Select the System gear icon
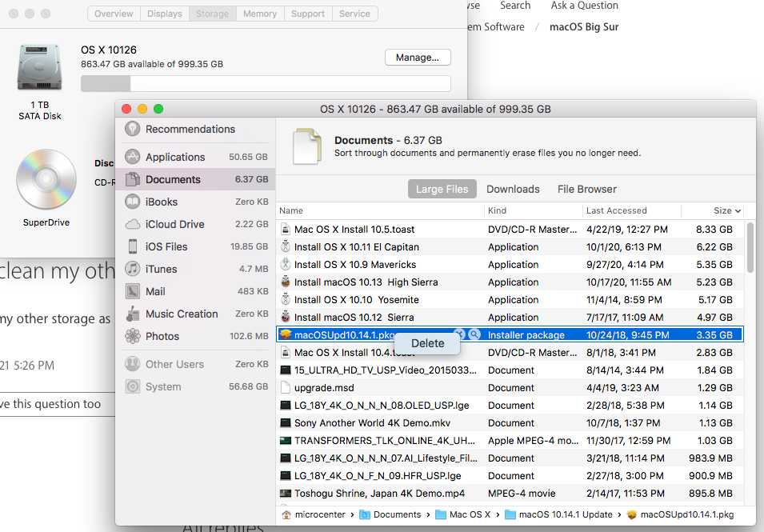This screenshot has height=532, width=764. pos(133,386)
